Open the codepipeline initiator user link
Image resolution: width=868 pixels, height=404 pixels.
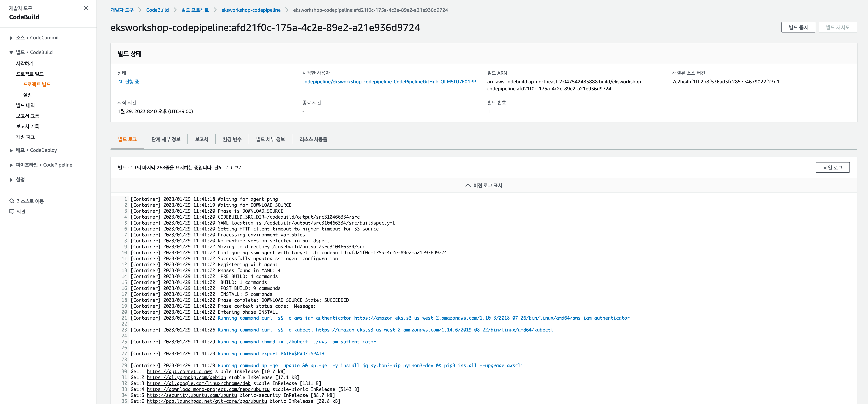point(389,81)
